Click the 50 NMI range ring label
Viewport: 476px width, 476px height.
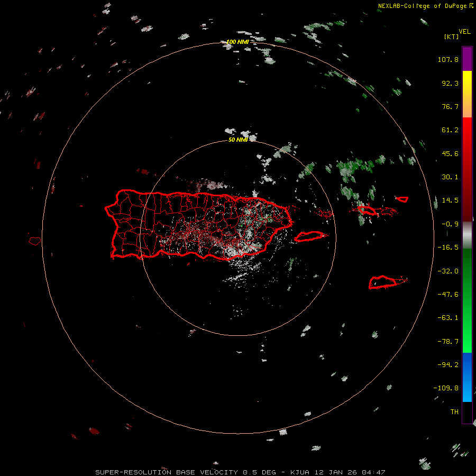(238, 140)
